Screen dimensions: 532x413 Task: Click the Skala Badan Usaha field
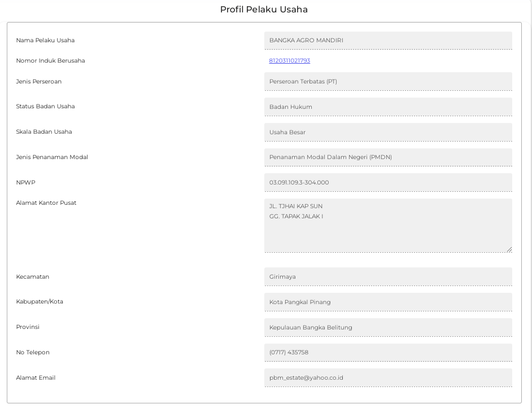click(x=388, y=132)
